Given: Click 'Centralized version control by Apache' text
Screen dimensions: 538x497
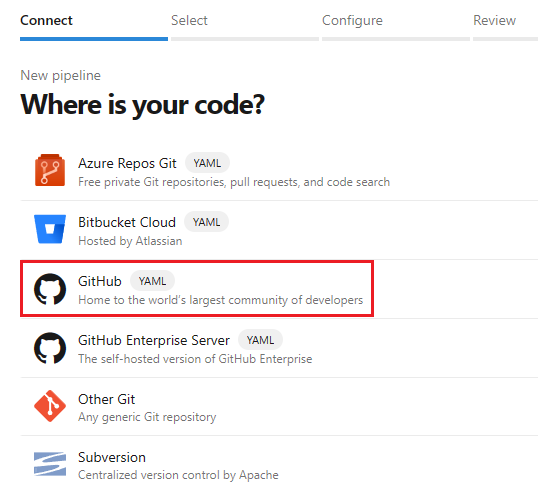Looking at the screenshot, I should 178,475.
